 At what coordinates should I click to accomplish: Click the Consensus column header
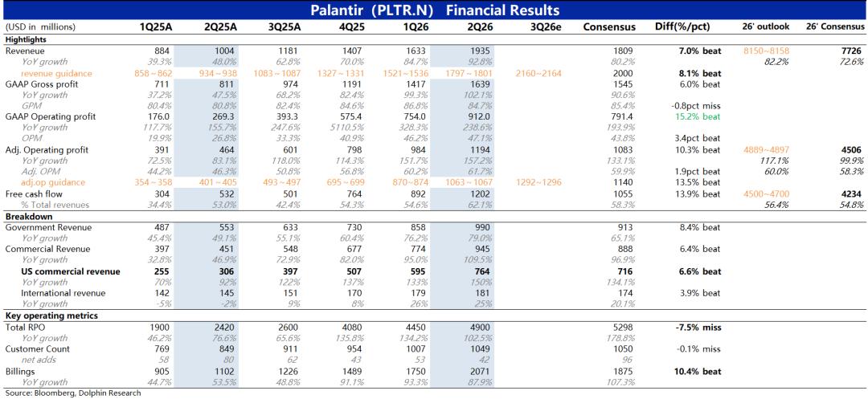click(x=609, y=26)
